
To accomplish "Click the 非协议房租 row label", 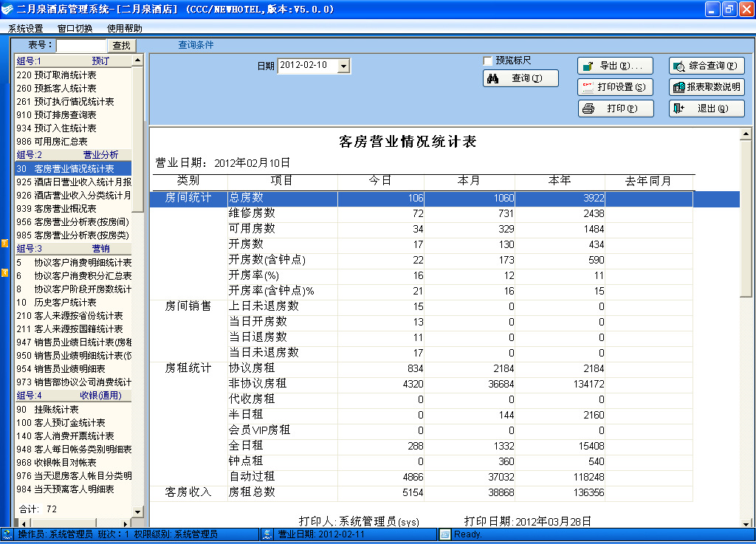I will (258, 384).
